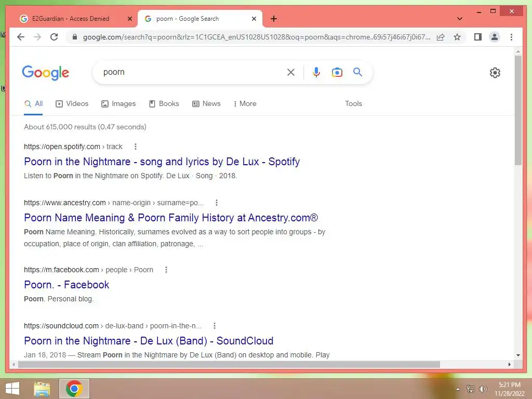Switch to Images results
The width and height of the screenshot is (532, 399).
point(118,103)
